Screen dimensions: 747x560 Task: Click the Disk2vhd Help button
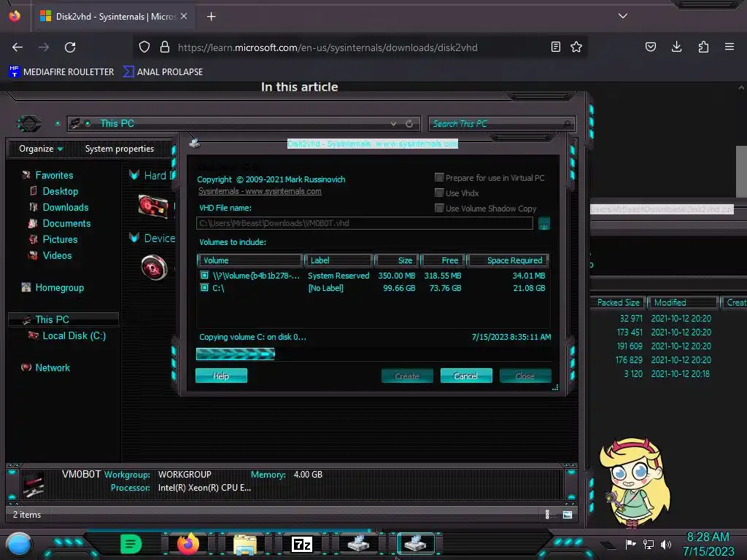click(x=221, y=376)
